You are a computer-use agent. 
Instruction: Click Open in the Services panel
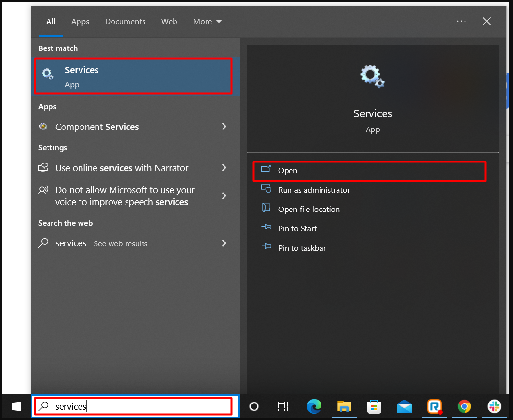click(x=288, y=171)
